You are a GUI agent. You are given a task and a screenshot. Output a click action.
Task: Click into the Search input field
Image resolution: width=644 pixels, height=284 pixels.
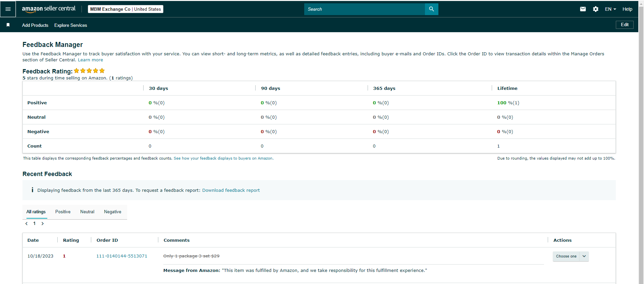click(364, 9)
